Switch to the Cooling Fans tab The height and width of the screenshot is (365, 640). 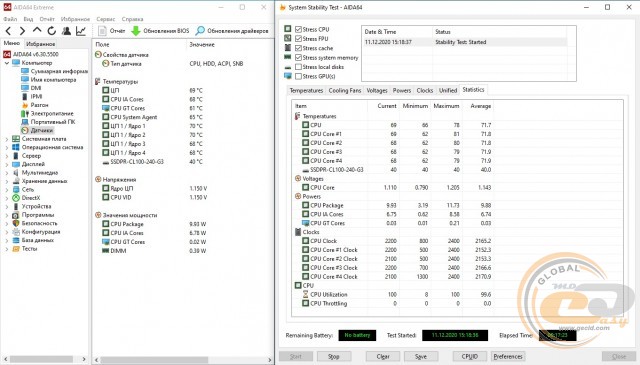(344, 91)
